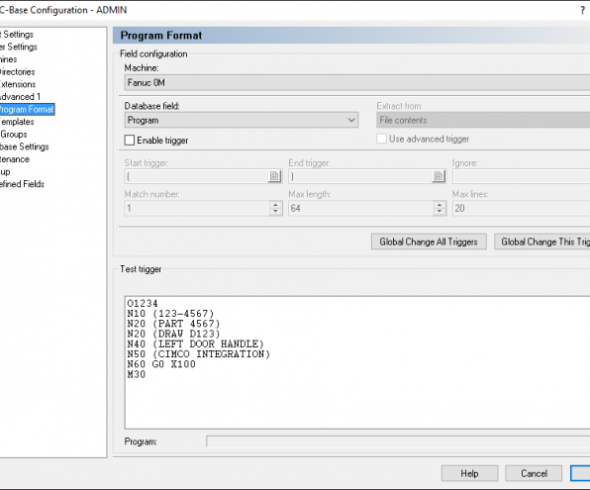Increase the Match number spinner
Image resolution: width=590 pixels, height=490 pixels.
275,205
